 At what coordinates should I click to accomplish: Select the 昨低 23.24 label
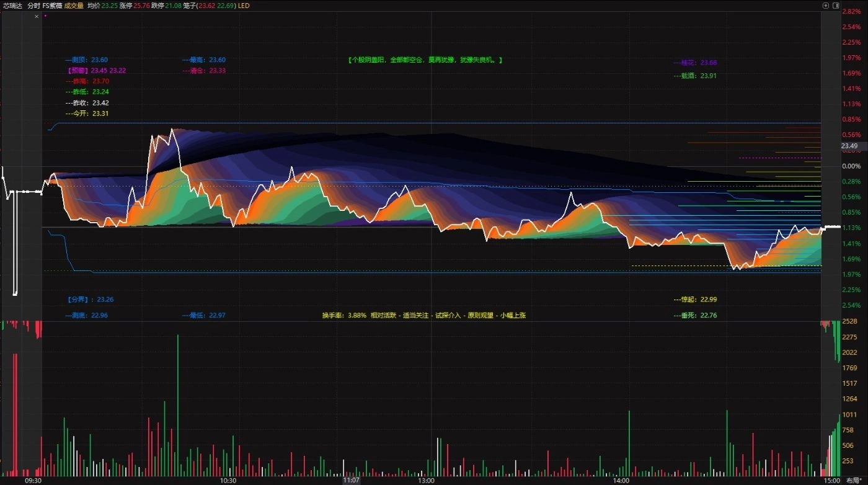[87, 92]
